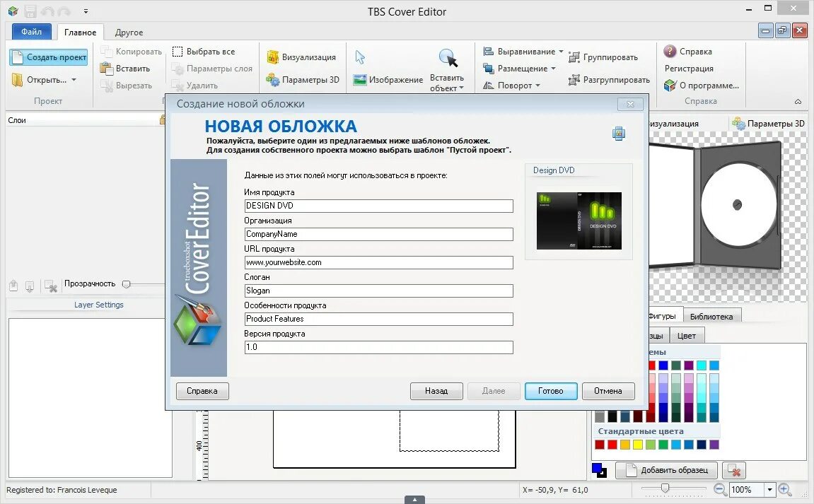
Task: Click the zoom slider handle
Action: (x=665, y=488)
